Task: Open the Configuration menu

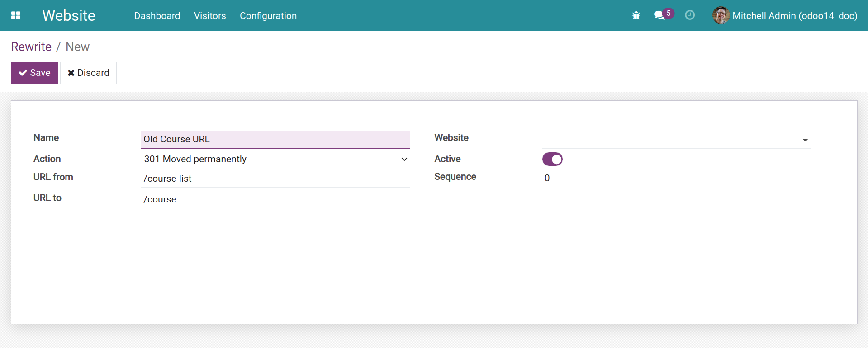Action: coord(268,16)
